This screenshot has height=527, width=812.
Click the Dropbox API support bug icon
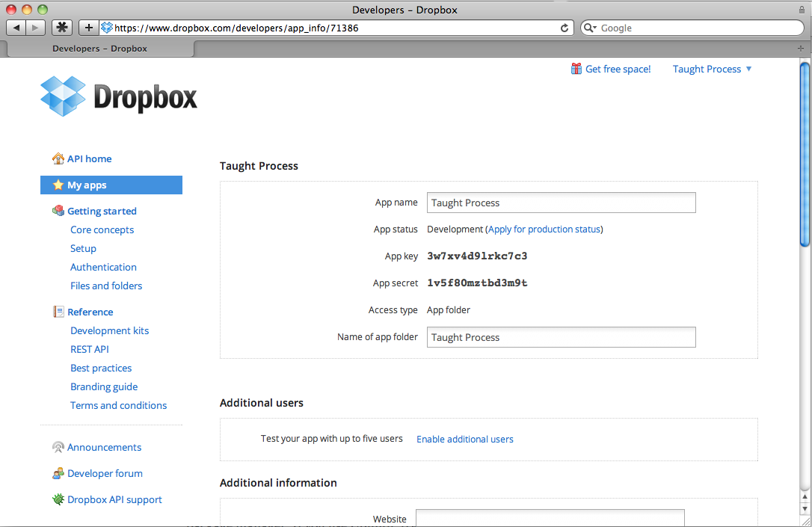[x=58, y=499]
